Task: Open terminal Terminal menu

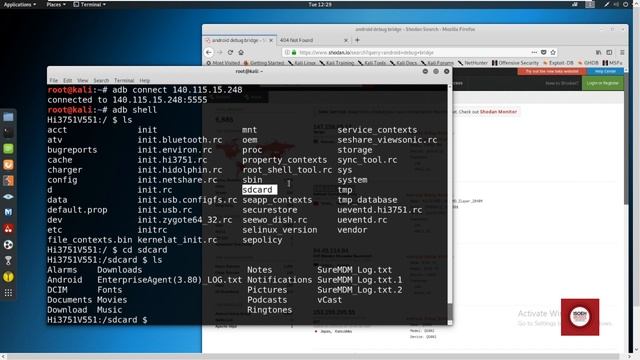Action: pos(124,80)
